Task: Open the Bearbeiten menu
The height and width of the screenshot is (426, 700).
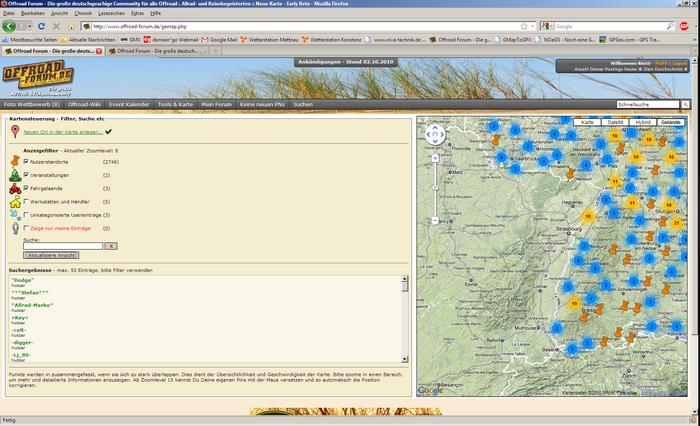Action: point(33,13)
